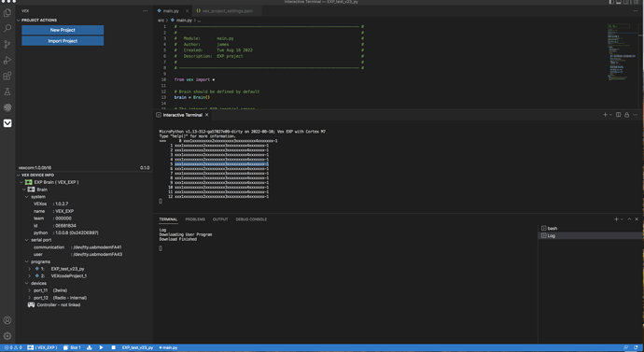Click the Import Project button
This screenshot has width=644, height=352.
63,41
